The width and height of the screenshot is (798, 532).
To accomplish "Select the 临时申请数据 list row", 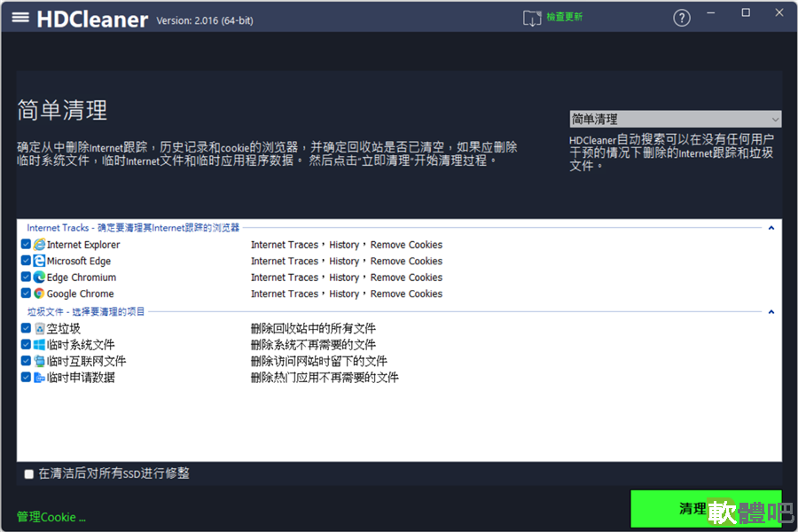I will [399, 377].
